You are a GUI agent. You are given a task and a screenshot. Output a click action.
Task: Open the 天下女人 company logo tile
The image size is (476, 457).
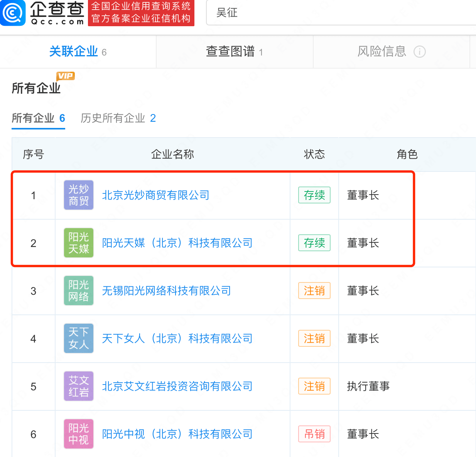79,338
